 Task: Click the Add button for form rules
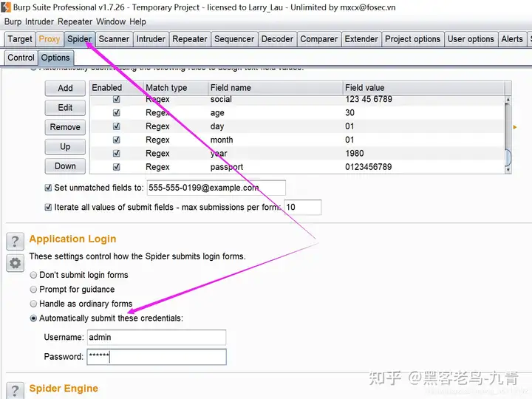[65, 88]
